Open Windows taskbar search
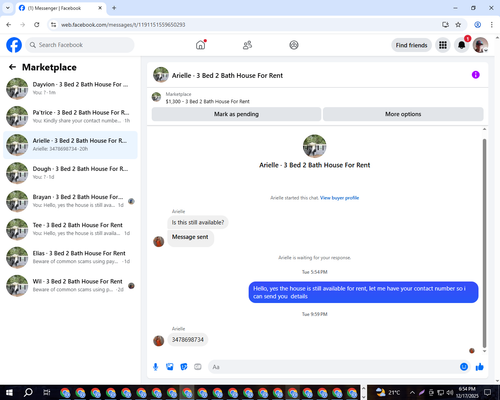Viewport: 500px width, 400px height. pos(28,392)
